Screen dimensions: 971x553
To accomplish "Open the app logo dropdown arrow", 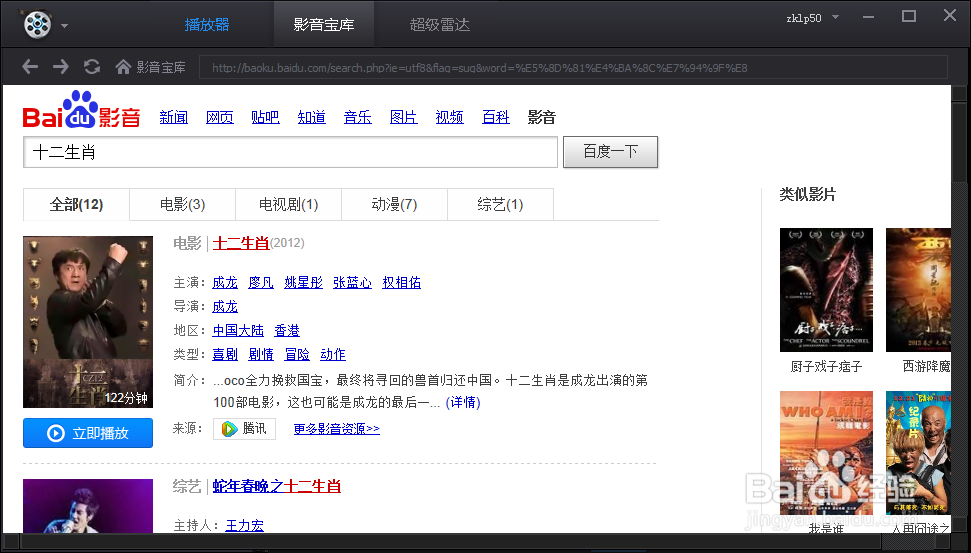I will coord(64,26).
